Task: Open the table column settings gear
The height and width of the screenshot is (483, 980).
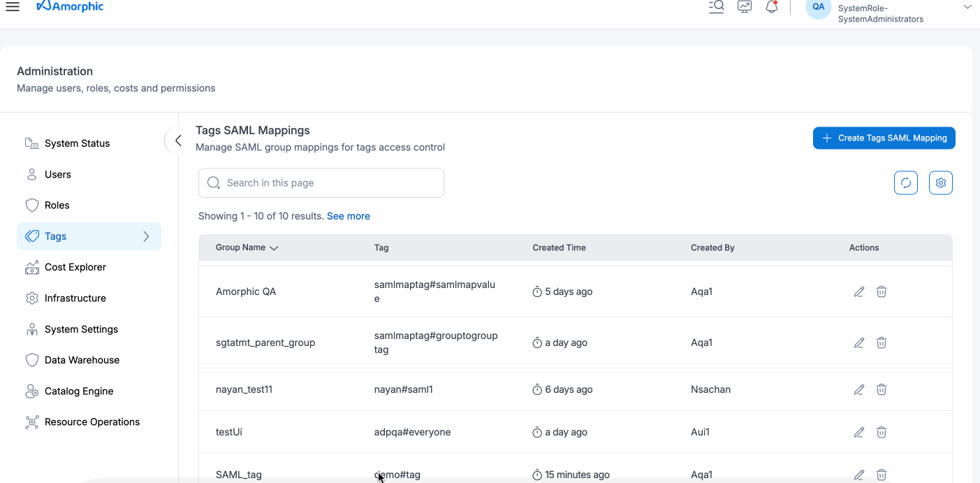Action: pos(941,182)
